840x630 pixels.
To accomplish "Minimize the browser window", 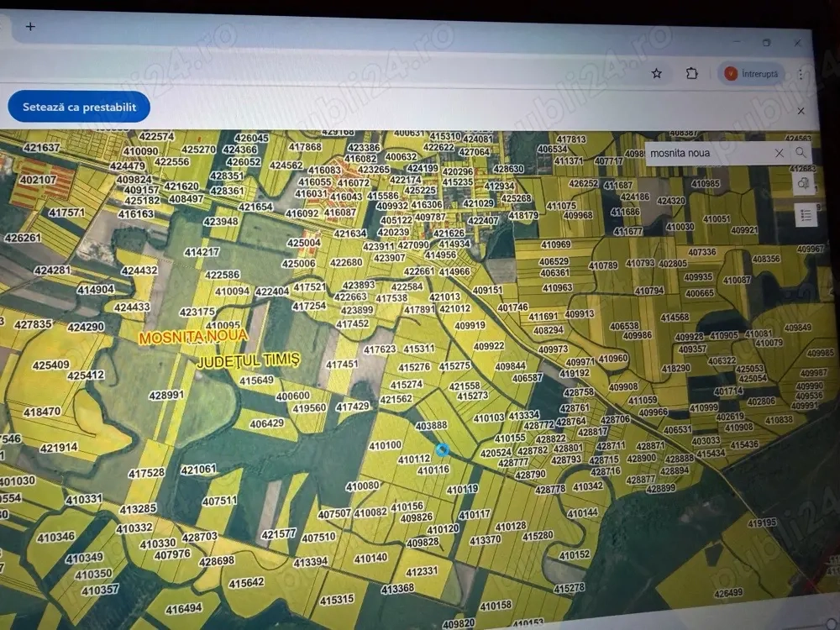I will 736,42.
